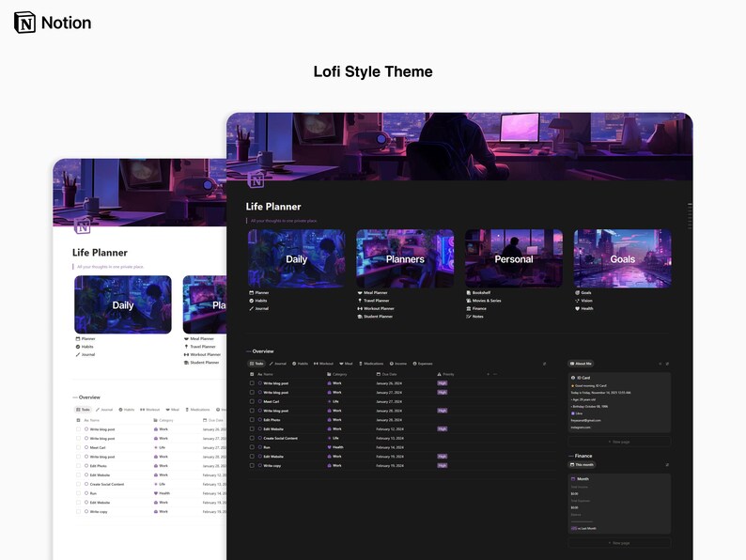The image size is (746, 560).
Task: Collapse the Finance section toggle
Action: (571, 456)
